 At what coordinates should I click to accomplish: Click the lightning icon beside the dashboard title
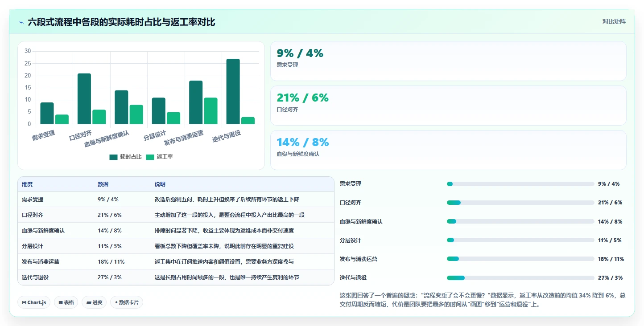click(x=21, y=22)
